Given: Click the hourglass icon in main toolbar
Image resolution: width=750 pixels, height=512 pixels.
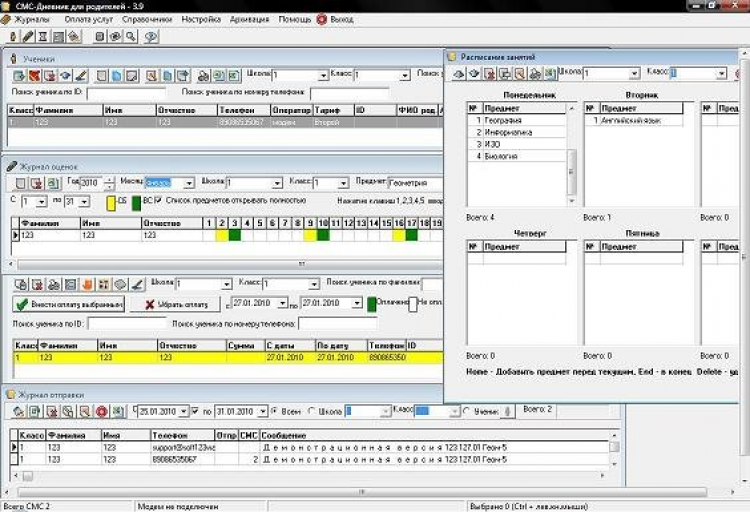Looking at the screenshot, I should tap(43, 36).
